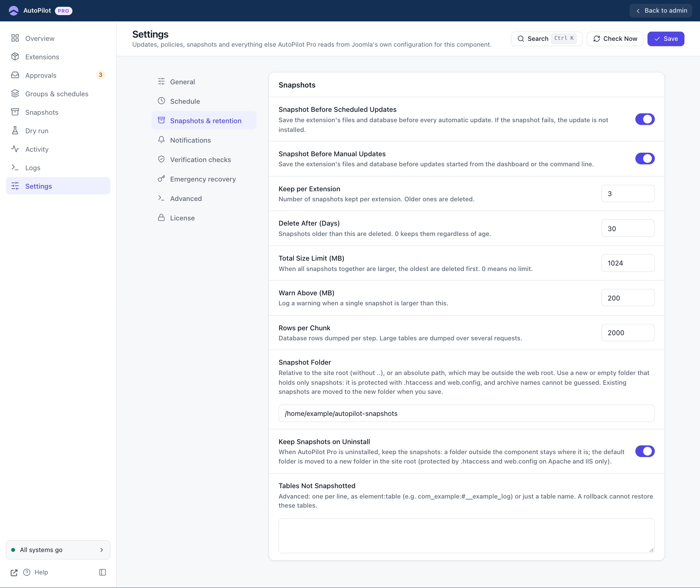This screenshot has width=700, height=588.
Task: Click the Approvals inbox icon
Action: click(x=15, y=75)
